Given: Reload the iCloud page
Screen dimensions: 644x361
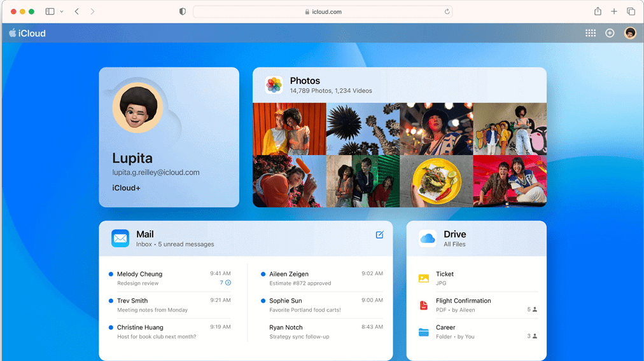Looking at the screenshot, I should (x=447, y=11).
